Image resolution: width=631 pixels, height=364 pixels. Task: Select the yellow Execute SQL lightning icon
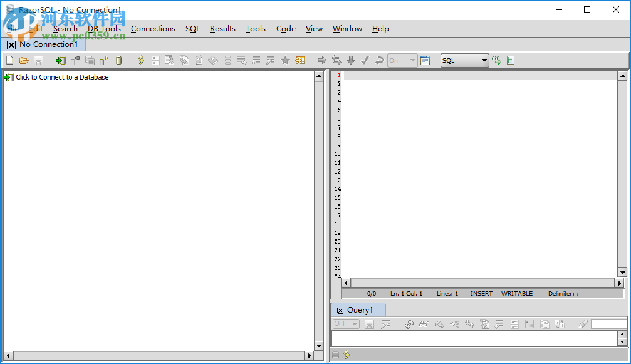(141, 60)
